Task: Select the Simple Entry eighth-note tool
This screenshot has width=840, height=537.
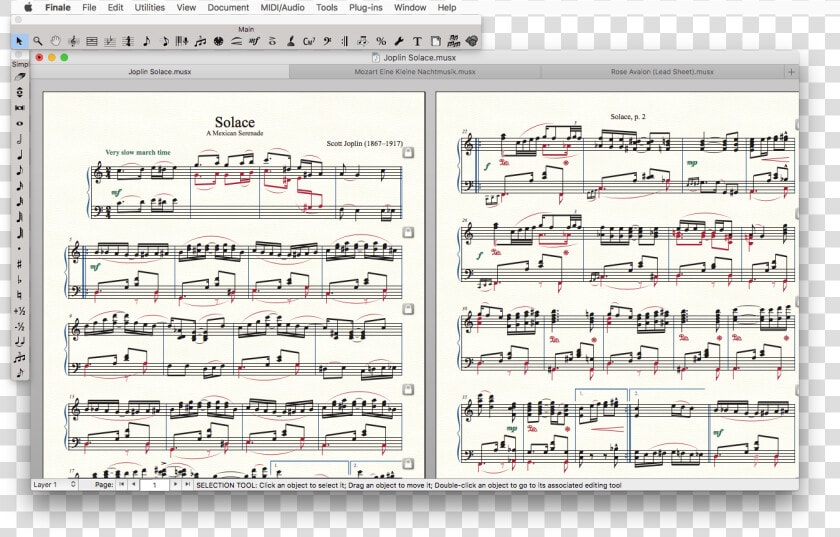Action: tap(146, 41)
